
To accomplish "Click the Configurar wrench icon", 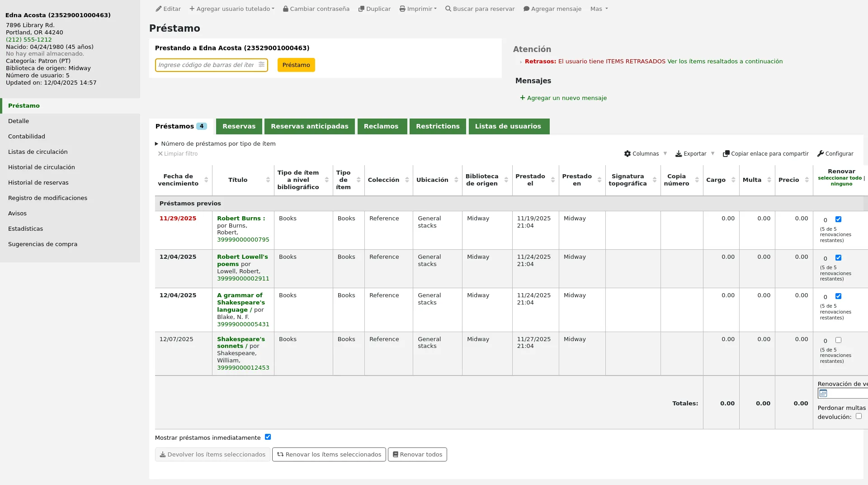I will 821,154.
